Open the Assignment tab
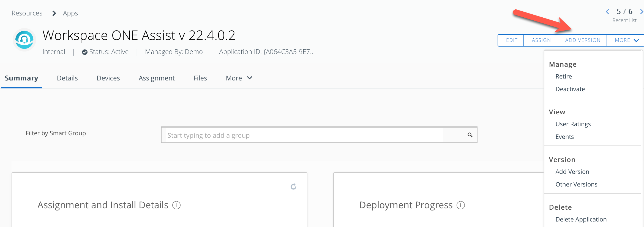The image size is (644, 227). (x=157, y=78)
